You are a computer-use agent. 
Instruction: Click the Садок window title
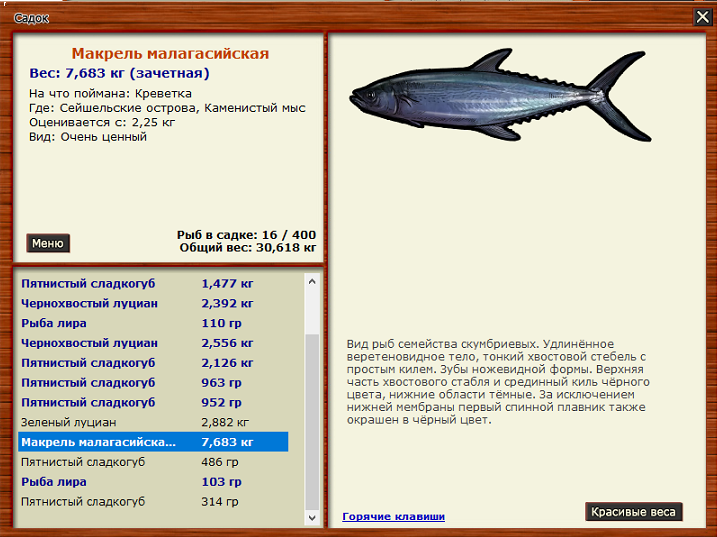[x=31, y=18]
